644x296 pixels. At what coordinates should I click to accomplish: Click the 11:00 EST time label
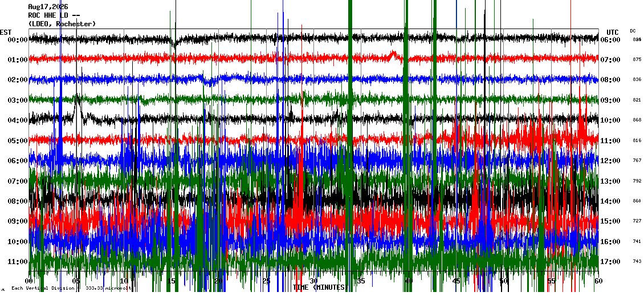tap(18, 261)
